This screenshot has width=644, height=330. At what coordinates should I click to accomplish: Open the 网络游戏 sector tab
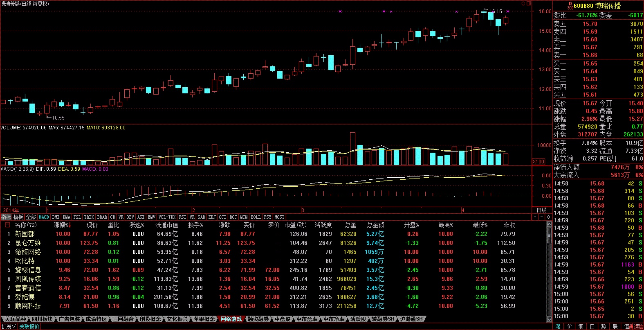pos(231,319)
